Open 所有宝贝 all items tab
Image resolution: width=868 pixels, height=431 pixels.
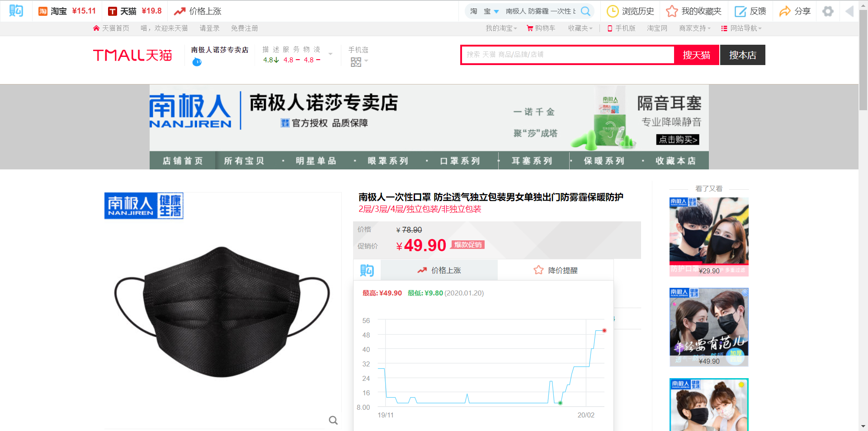click(244, 160)
